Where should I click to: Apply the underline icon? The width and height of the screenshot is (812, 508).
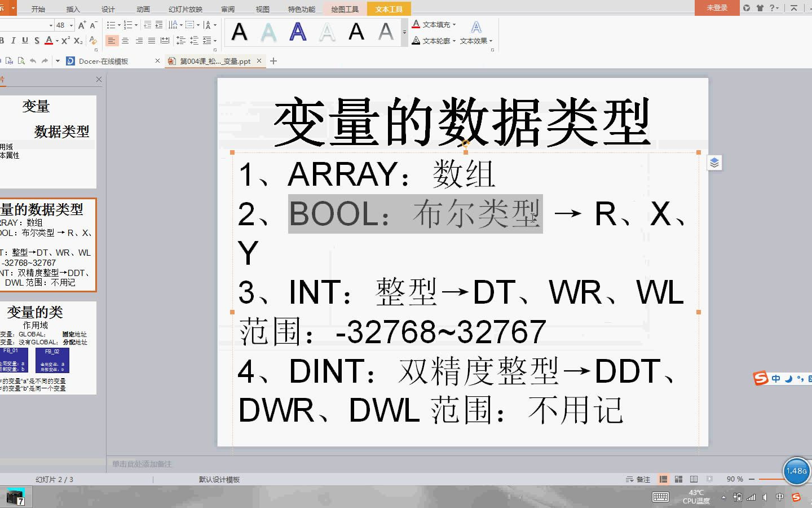[x=25, y=41]
